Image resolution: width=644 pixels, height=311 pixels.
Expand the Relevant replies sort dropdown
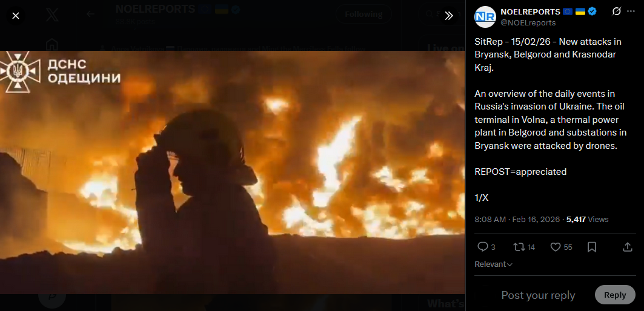(493, 264)
